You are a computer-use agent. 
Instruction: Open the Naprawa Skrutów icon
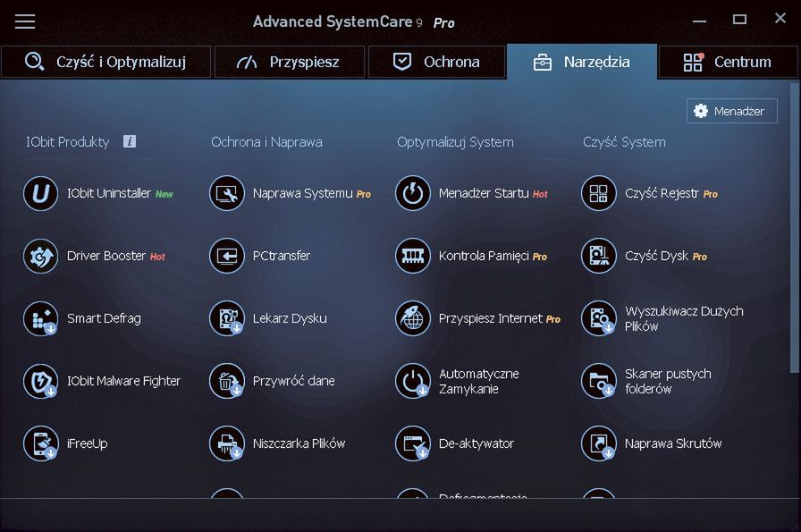click(599, 443)
